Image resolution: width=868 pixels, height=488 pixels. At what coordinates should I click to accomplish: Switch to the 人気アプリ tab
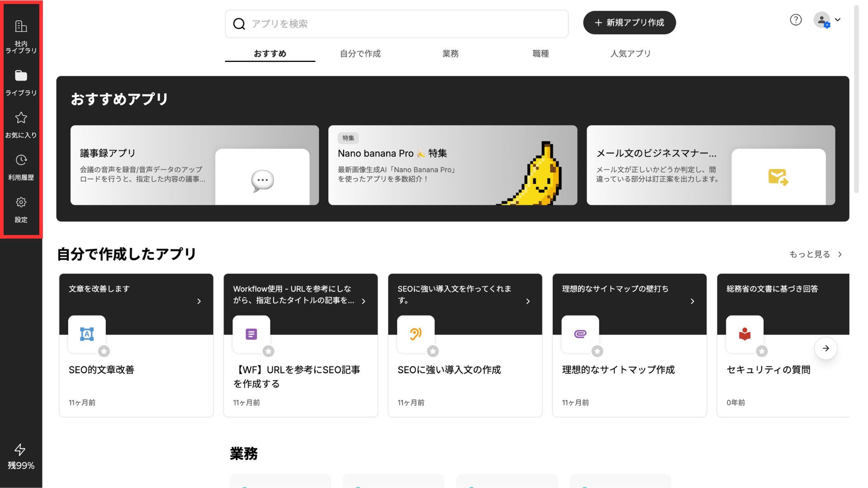click(x=630, y=53)
